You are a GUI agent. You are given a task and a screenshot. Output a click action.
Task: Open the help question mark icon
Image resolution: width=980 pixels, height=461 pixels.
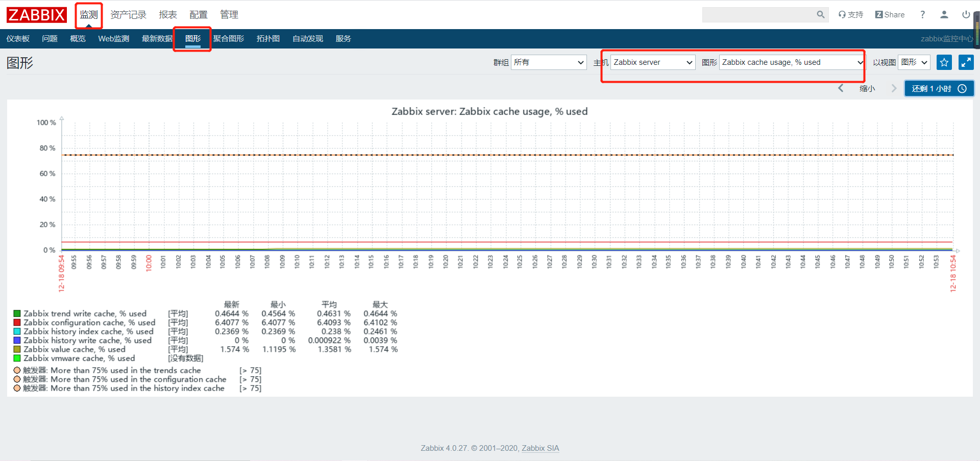pos(922,15)
